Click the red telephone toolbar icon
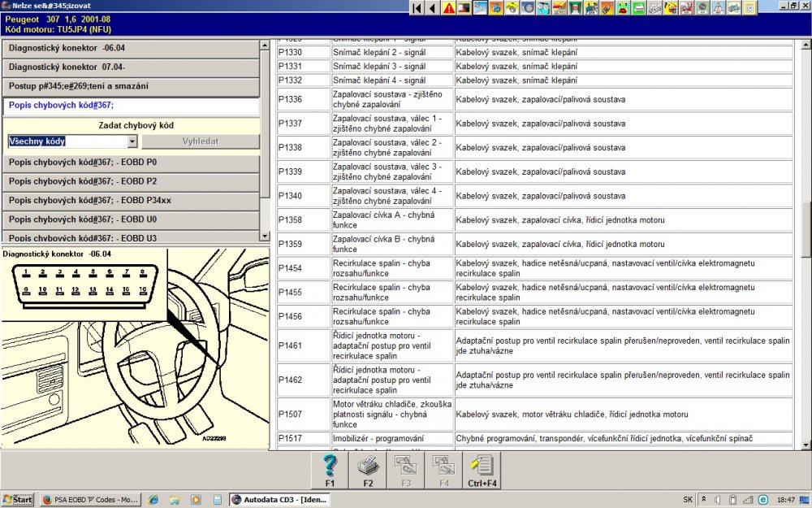 (x=623, y=8)
